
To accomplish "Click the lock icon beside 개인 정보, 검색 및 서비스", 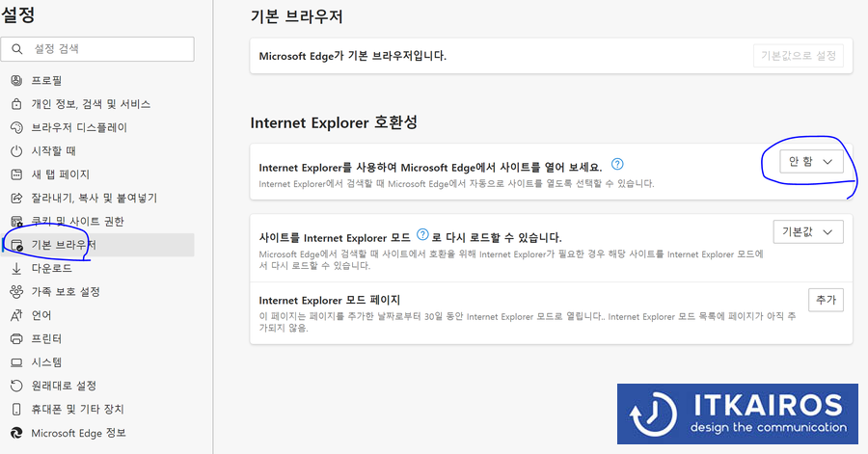I will [16, 104].
